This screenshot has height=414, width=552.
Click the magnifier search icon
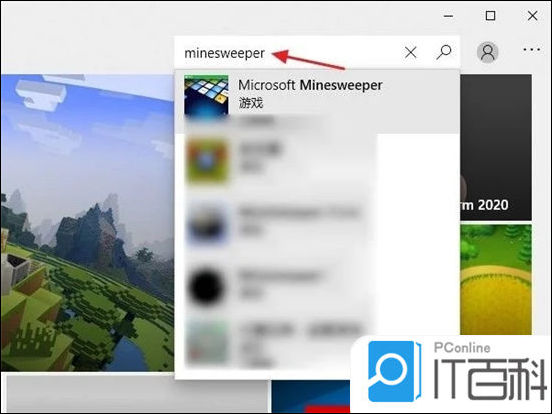tap(444, 52)
